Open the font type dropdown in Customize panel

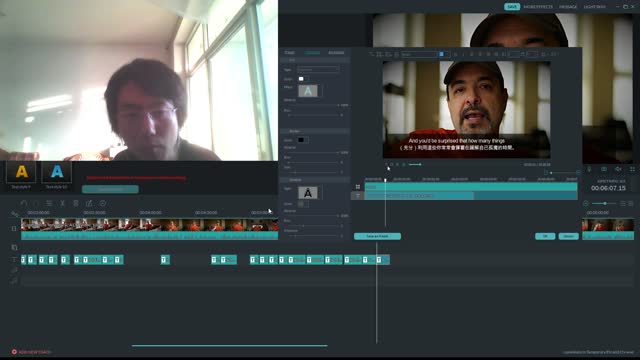tap(318, 69)
